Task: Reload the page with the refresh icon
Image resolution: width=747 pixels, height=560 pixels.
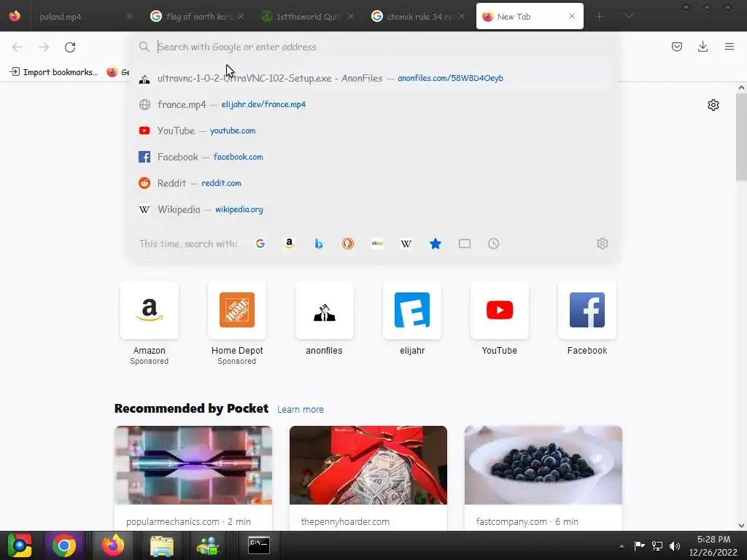Action: 70,47
